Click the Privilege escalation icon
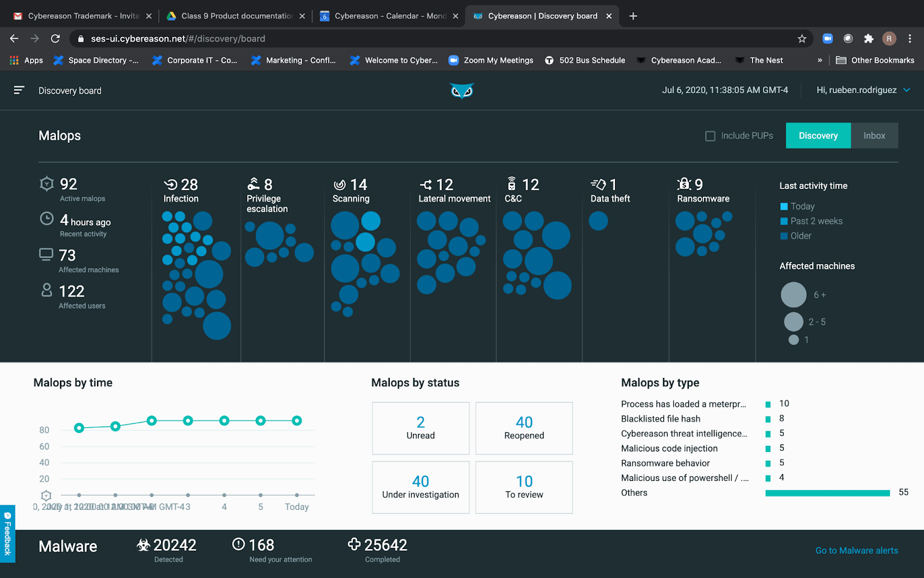The image size is (924, 578). (x=254, y=185)
